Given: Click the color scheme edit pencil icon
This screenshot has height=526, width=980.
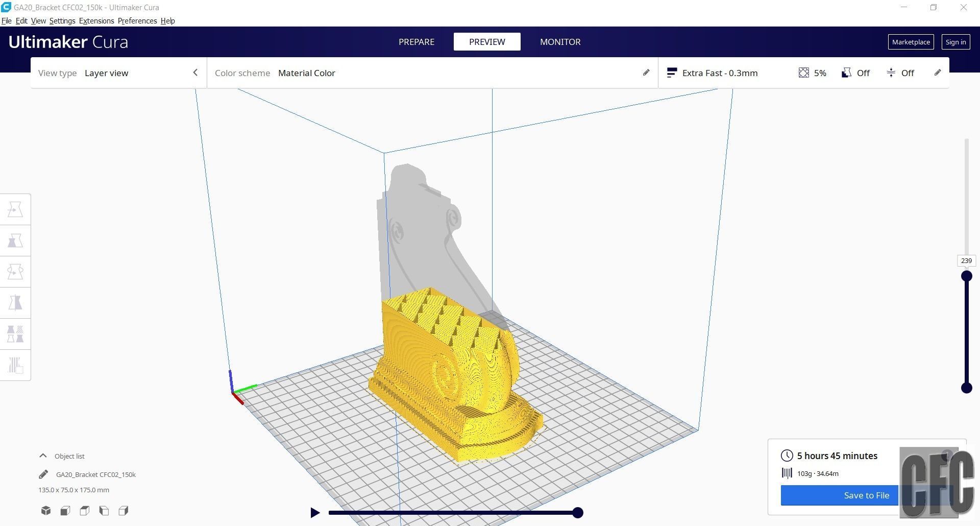Looking at the screenshot, I should tap(646, 73).
